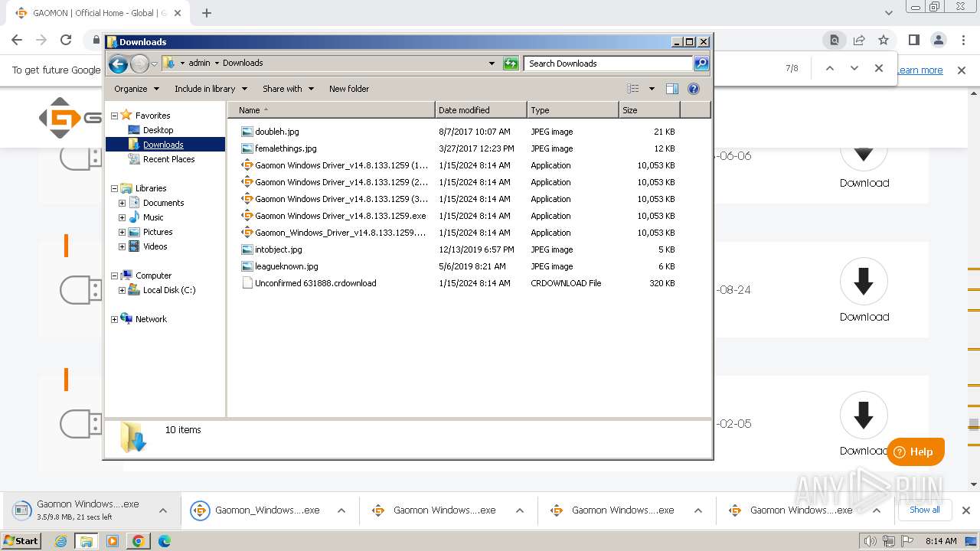Expand the Music library node
Image resolution: width=980 pixels, height=551 pixels.
122,217
